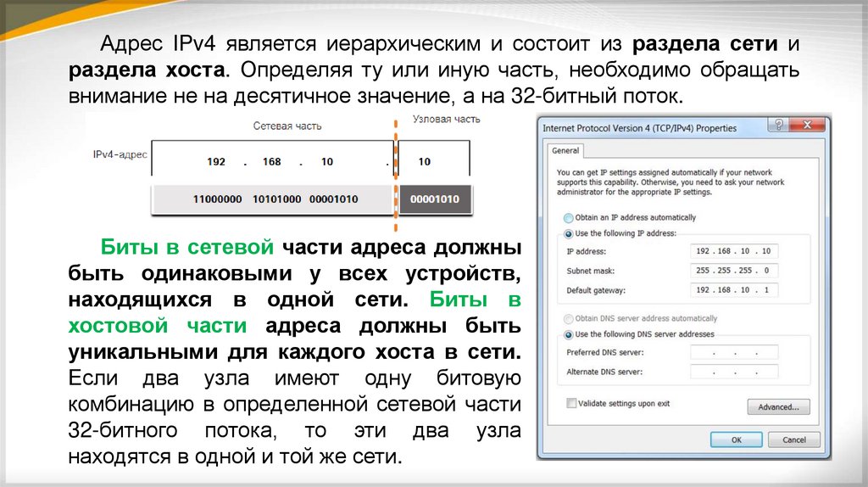Image resolution: width=868 pixels, height=487 pixels.
Task: Click the Subnet mask input field
Action: (x=734, y=271)
